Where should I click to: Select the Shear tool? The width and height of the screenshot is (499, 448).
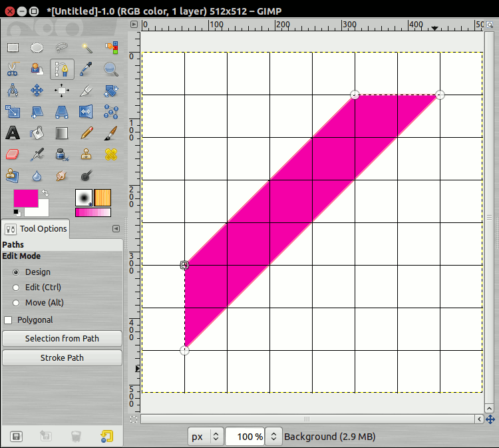click(37, 112)
